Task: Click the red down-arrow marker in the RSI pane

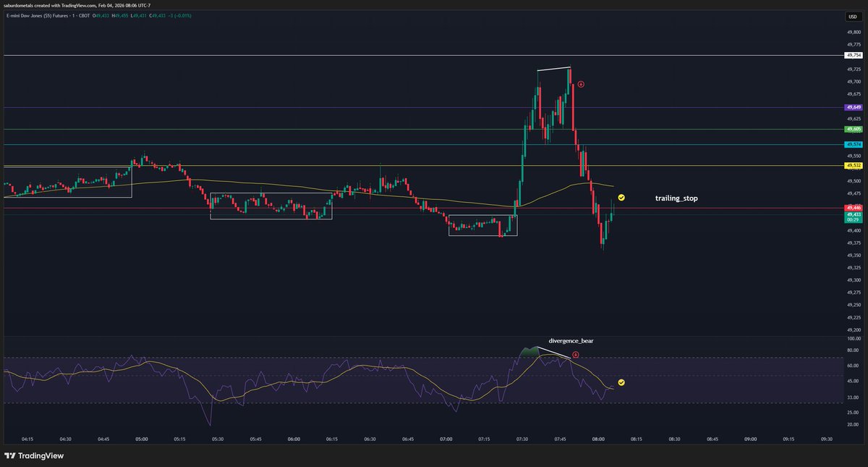Action: (x=576, y=355)
